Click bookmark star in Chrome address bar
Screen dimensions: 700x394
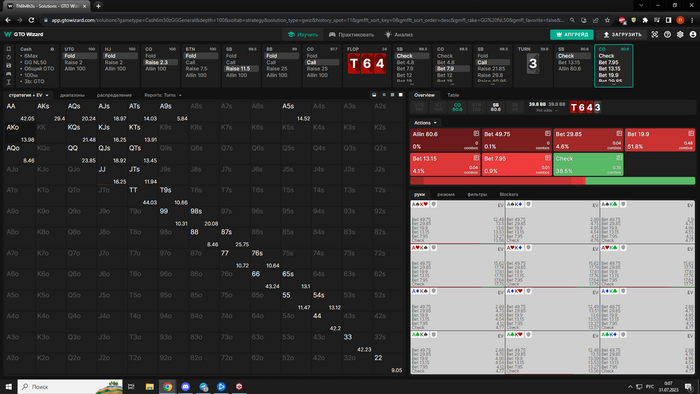coord(607,20)
